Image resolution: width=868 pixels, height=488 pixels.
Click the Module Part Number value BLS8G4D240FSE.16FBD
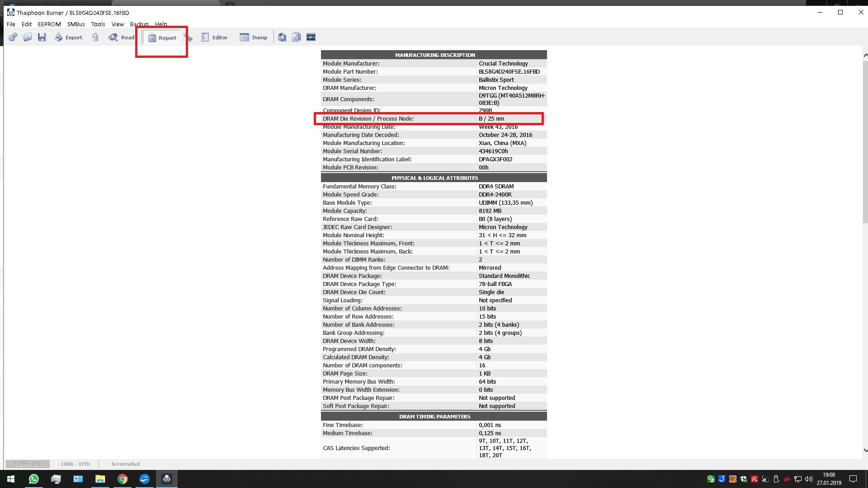pos(509,72)
